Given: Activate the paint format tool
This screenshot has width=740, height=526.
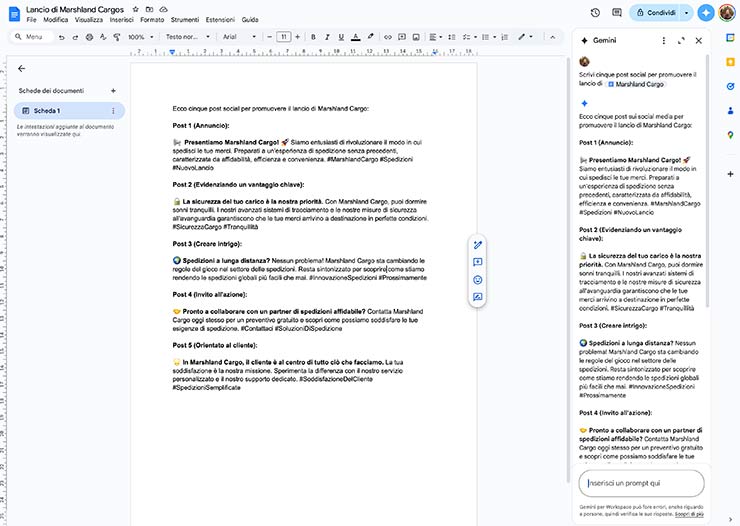Looking at the screenshot, I should pos(117,37).
